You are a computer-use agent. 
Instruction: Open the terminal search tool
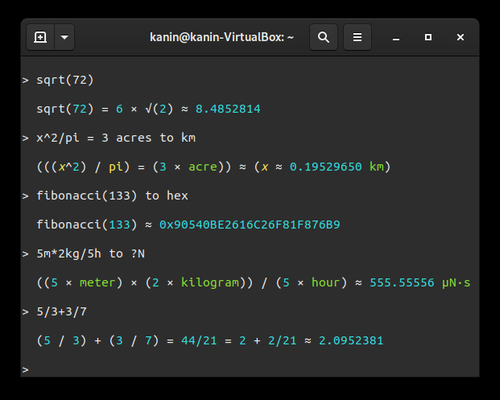(x=323, y=37)
